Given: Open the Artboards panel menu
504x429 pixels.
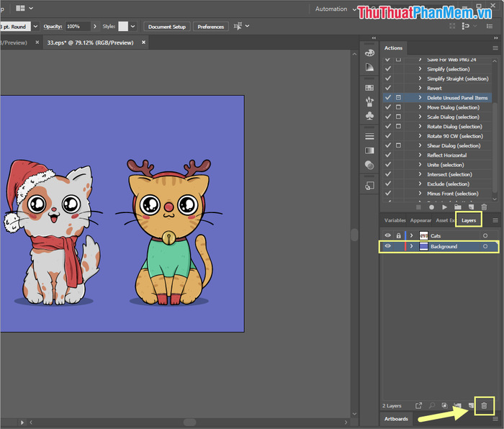Looking at the screenshot, I should point(495,419).
